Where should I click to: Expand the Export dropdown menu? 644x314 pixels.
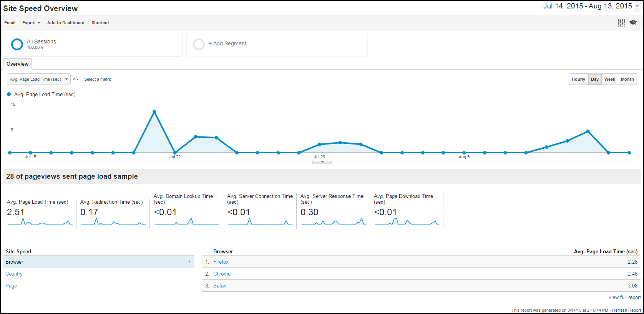click(31, 23)
